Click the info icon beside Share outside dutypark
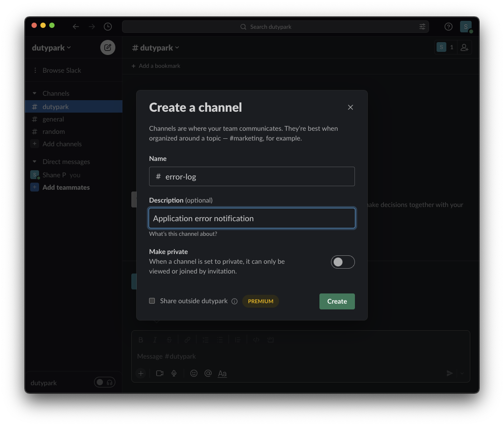 pos(235,301)
